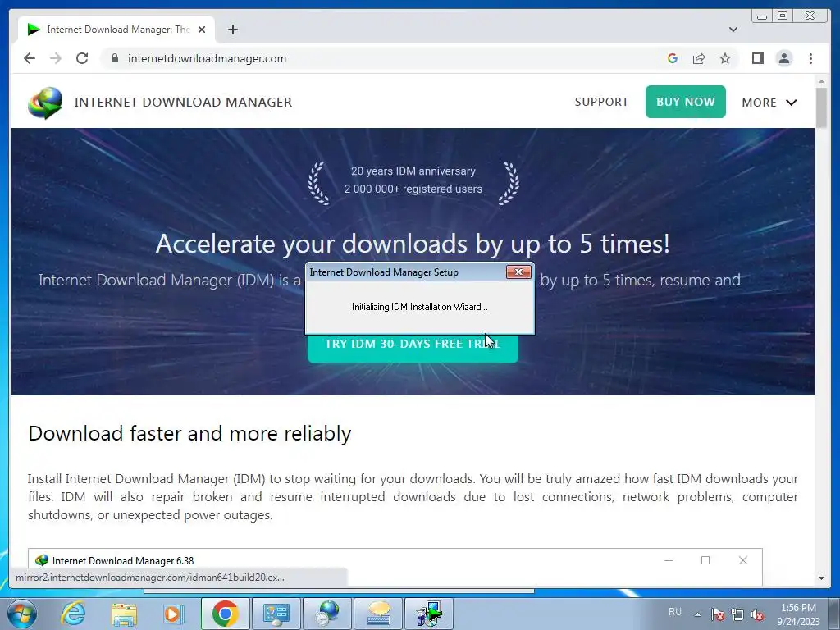Viewport: 840px width, 630px height.
Task: Open the clock showing 1:56 PM
Action: [x=798, y=614]
